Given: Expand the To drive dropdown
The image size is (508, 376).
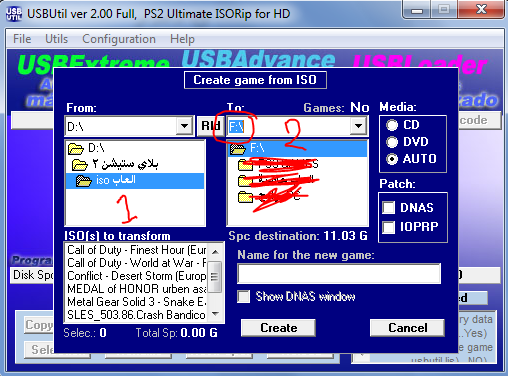Looking at the screenshot, I should (358, 126).
